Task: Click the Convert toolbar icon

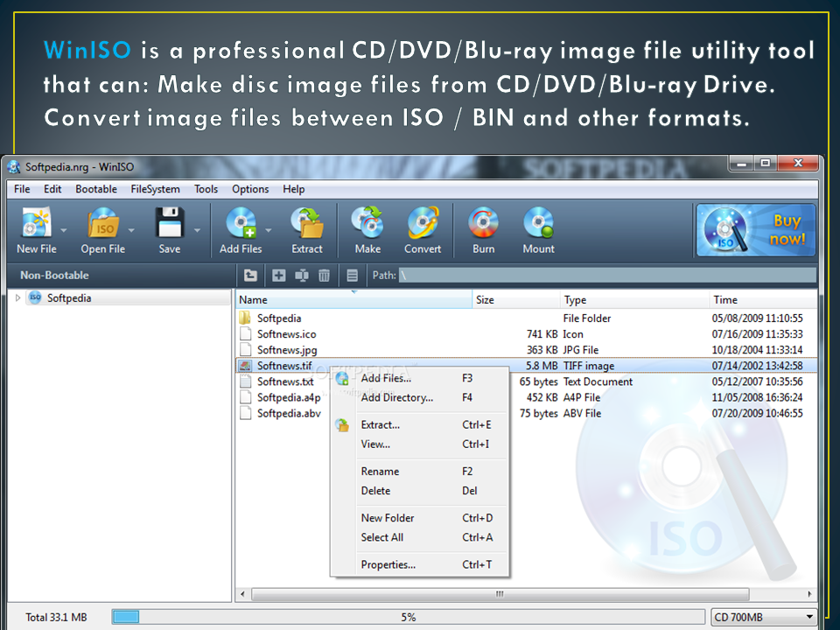Action: pos(423,222)
